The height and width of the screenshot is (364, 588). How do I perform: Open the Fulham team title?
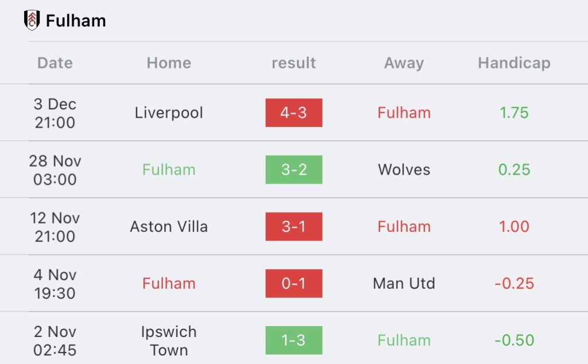point(76,21)
